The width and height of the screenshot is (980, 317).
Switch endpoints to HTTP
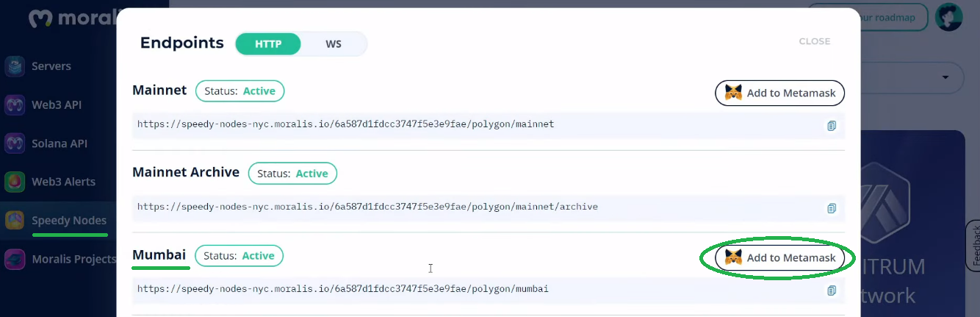[268, 44]
